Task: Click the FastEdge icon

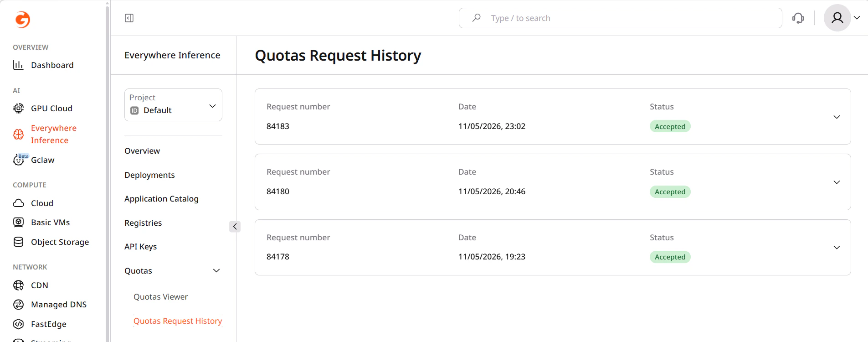Action: coord(18,324)
